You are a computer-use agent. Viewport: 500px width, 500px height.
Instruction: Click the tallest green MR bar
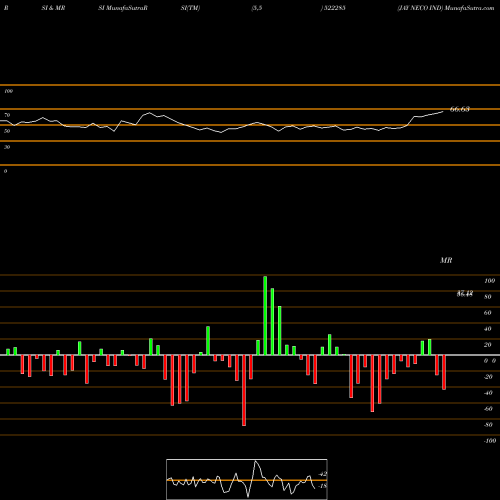pyautogui.click(x=265, y=315)
